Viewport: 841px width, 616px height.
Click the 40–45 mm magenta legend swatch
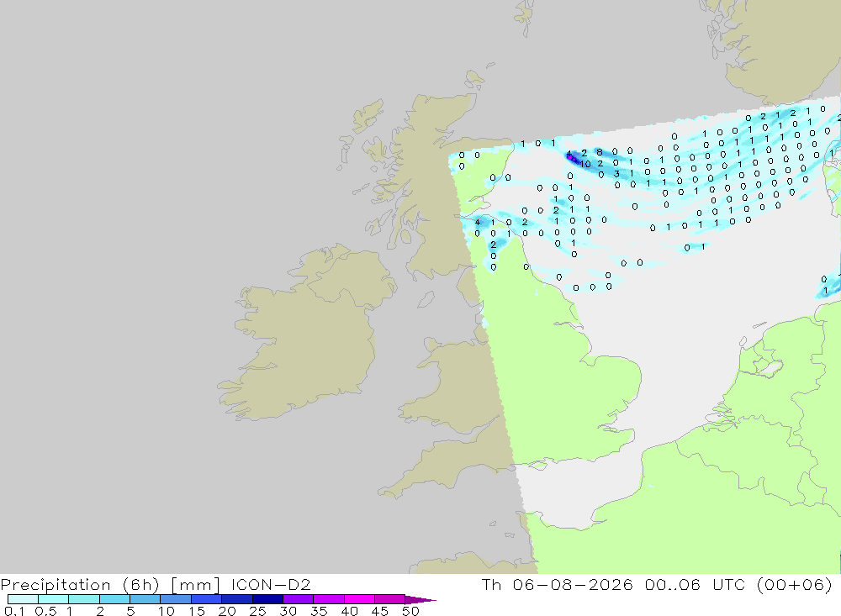click(x=359, y=599)
